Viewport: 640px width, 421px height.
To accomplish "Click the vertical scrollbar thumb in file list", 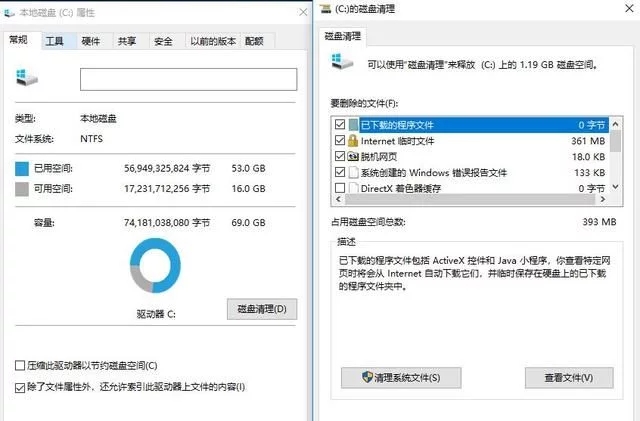I will (x=616, y=141).
